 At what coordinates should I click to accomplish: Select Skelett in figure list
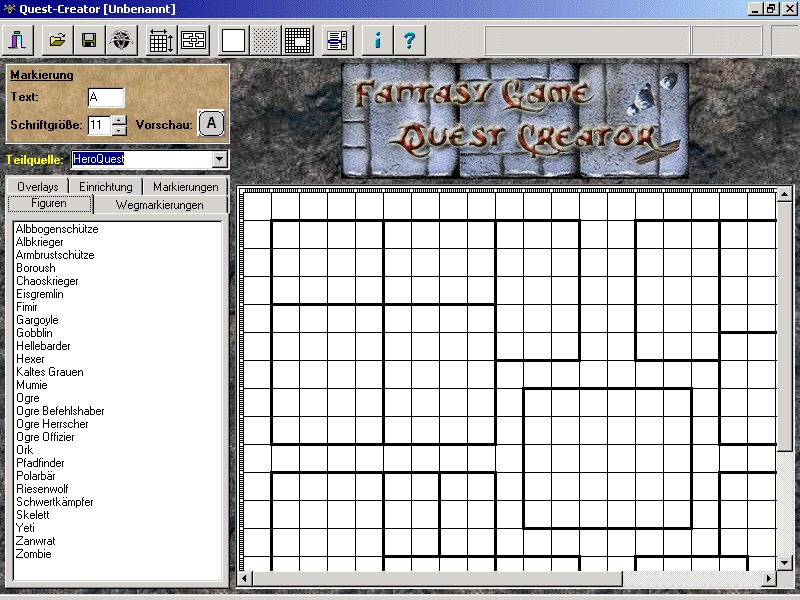point(33,515)
